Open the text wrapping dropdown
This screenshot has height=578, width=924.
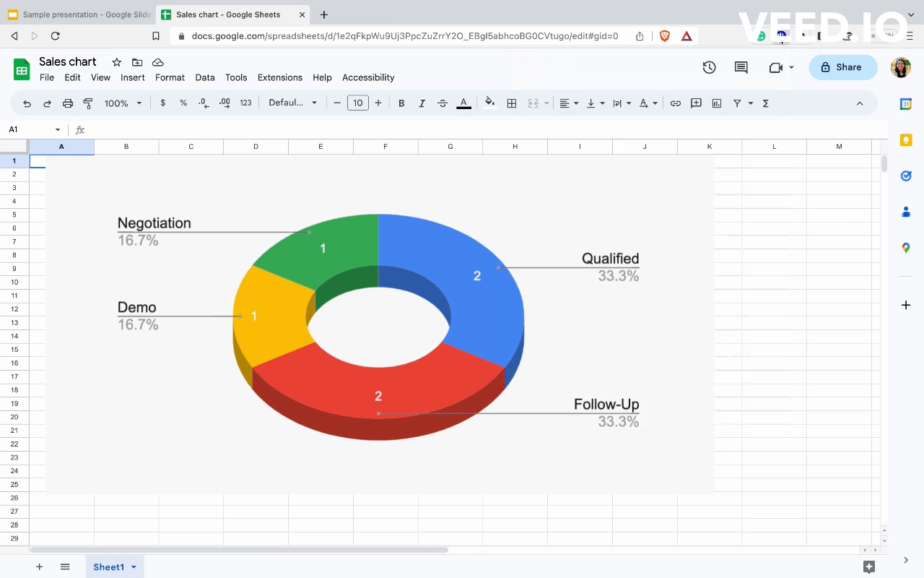pos(622,103)
